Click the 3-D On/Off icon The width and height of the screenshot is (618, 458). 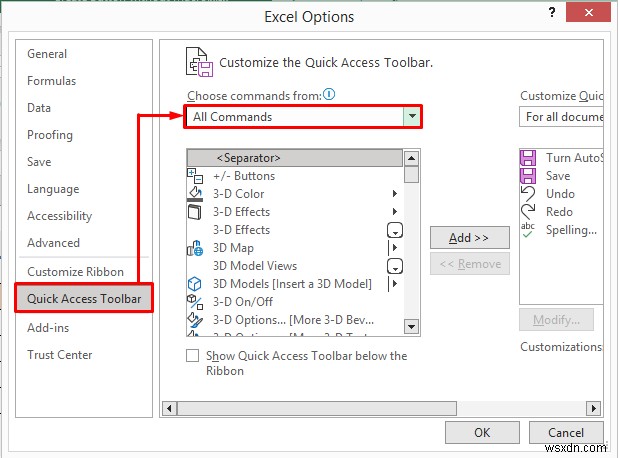click(195, 302)
